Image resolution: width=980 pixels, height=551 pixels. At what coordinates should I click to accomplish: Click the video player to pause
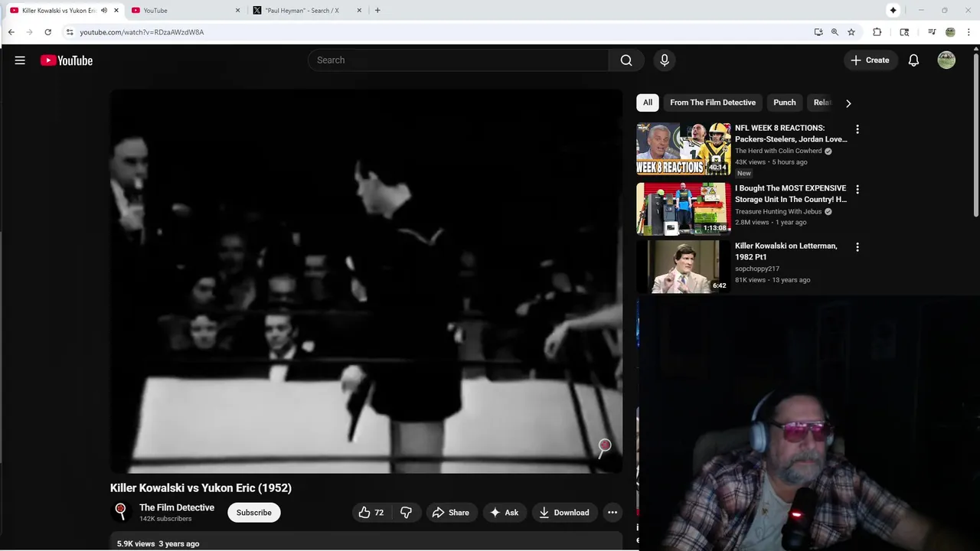[366, 281]
